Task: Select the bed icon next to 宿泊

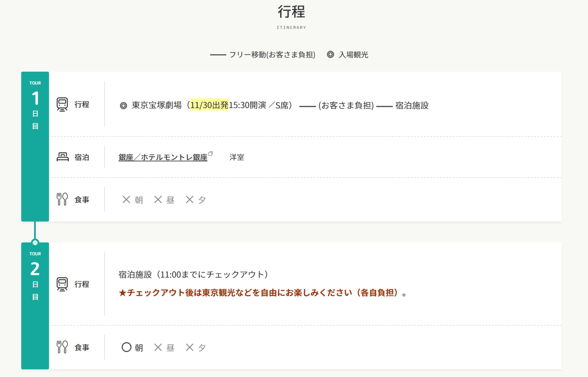Action: click(62, 156)
